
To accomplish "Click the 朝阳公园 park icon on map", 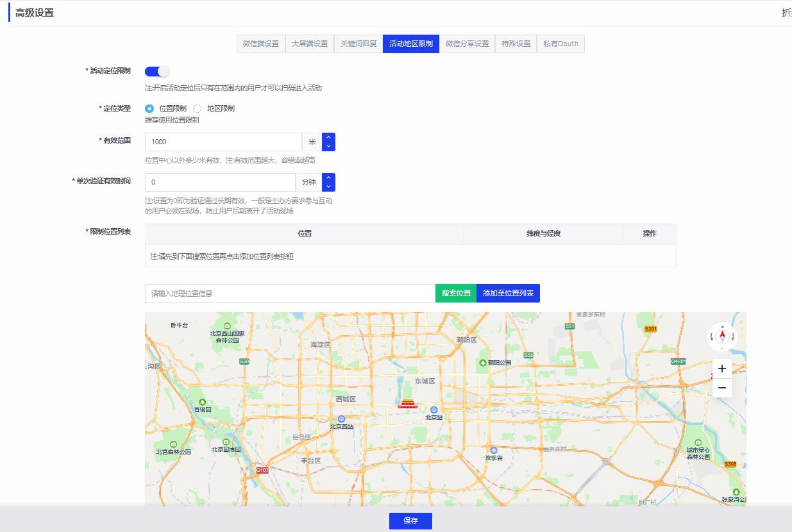I will (483, 363).
